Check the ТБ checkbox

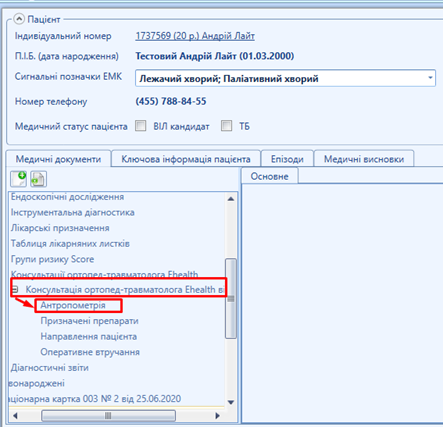pos(227,126)
